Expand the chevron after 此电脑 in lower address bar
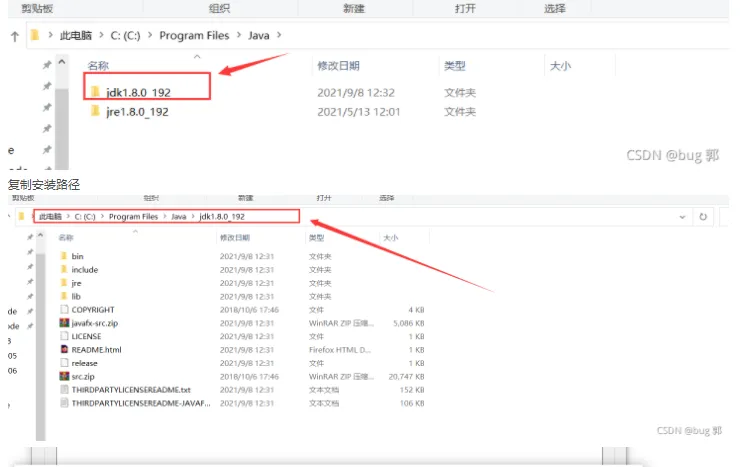The height and width of the screenshot is (467, 740). pos(68,217)
